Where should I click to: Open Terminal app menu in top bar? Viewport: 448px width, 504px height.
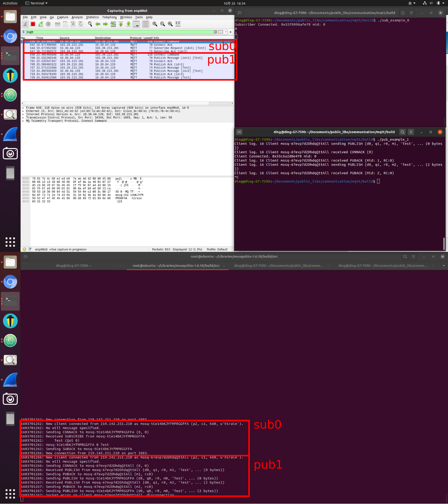[x=36, y=3]
